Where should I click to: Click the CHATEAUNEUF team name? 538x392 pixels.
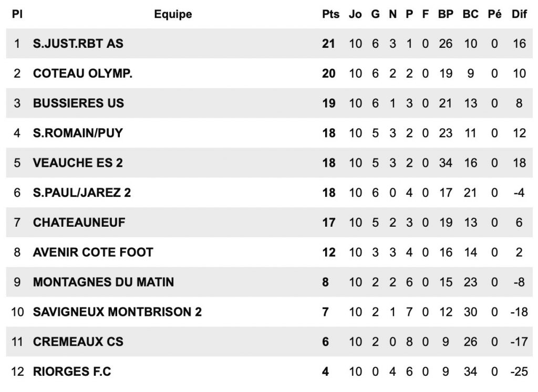[x=79, y=223]
